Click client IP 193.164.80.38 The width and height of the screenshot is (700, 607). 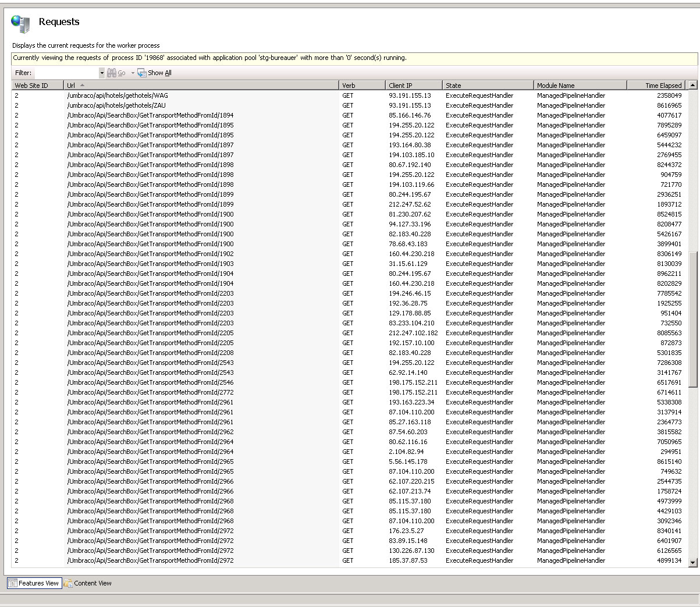(x=410, y=145)
